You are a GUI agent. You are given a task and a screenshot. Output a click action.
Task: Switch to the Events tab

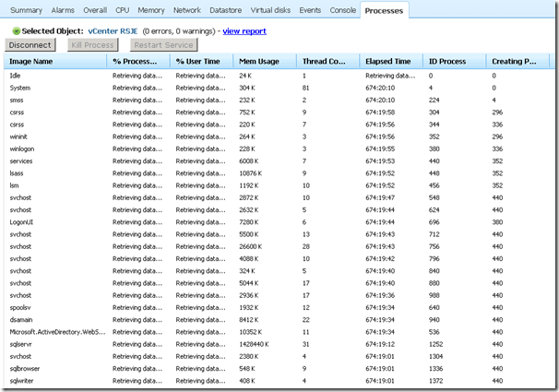click(310, 10)
